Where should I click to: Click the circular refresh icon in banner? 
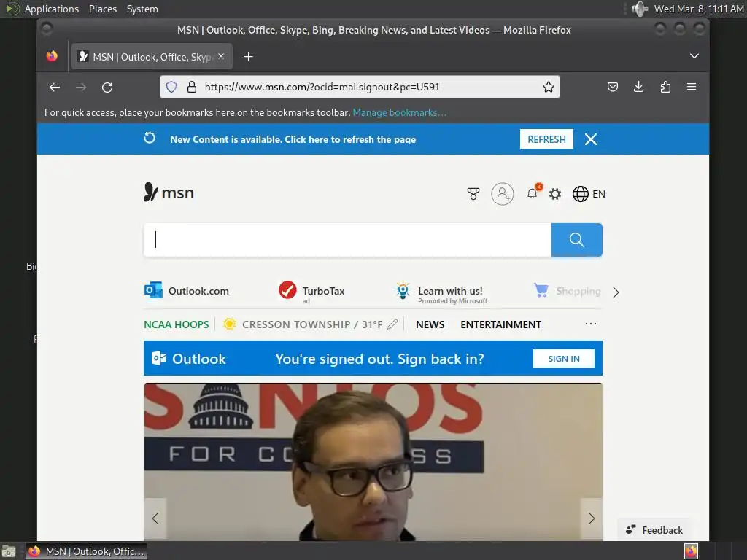[150, 138]
